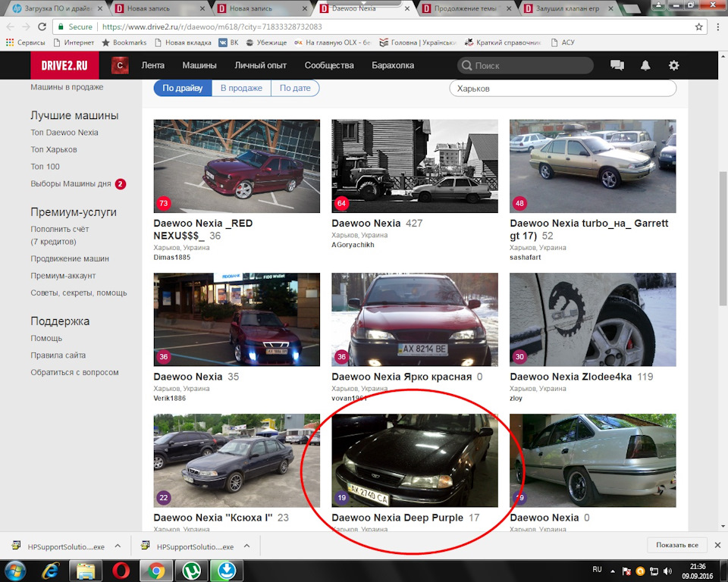The height and width of the screenshot is (582, 728).
Task: Open the settings gear icon
Action: [673, 65]
